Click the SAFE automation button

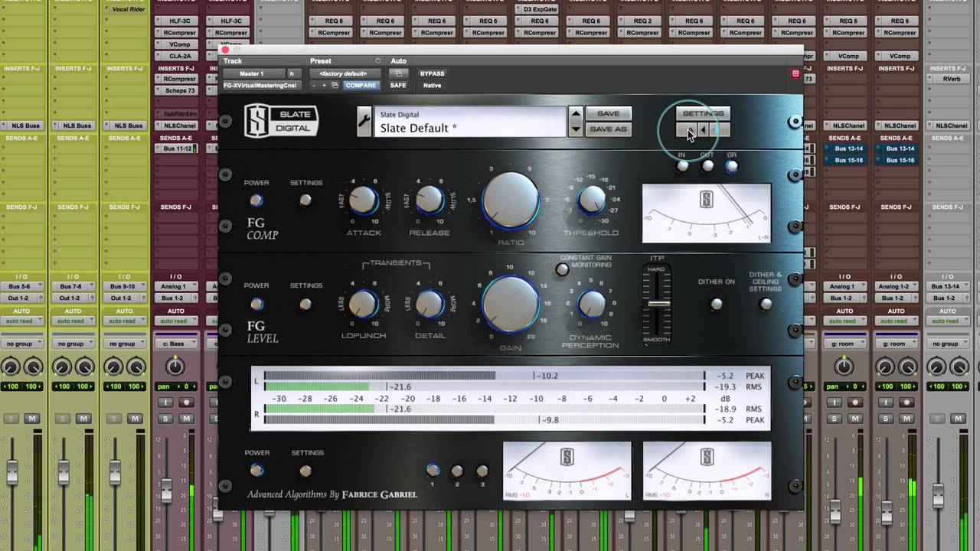[398, 86]
